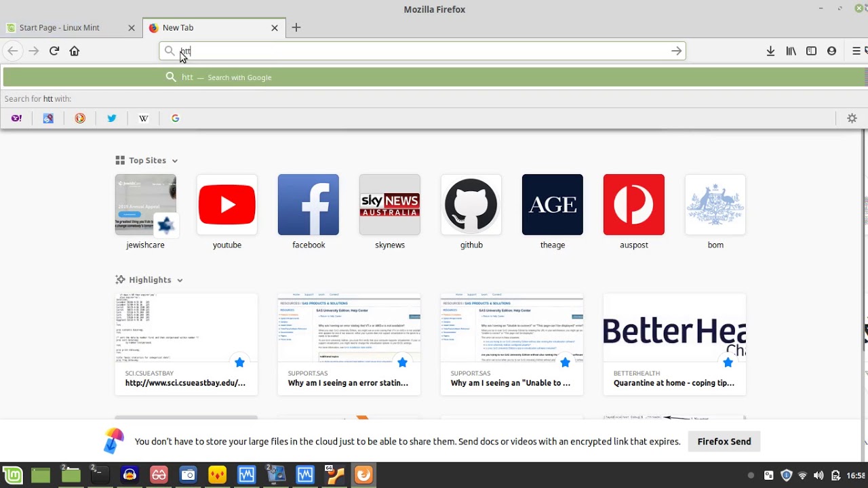Open the facebook top site tile
Screen dimensions: 868x488
point(309,212)
